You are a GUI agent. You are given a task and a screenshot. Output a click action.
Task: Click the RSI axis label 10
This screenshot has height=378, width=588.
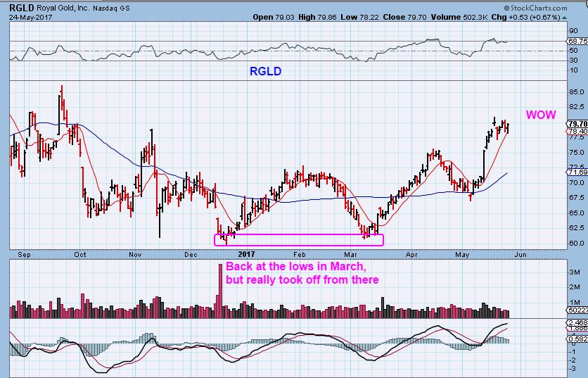[x=573, y=70]
